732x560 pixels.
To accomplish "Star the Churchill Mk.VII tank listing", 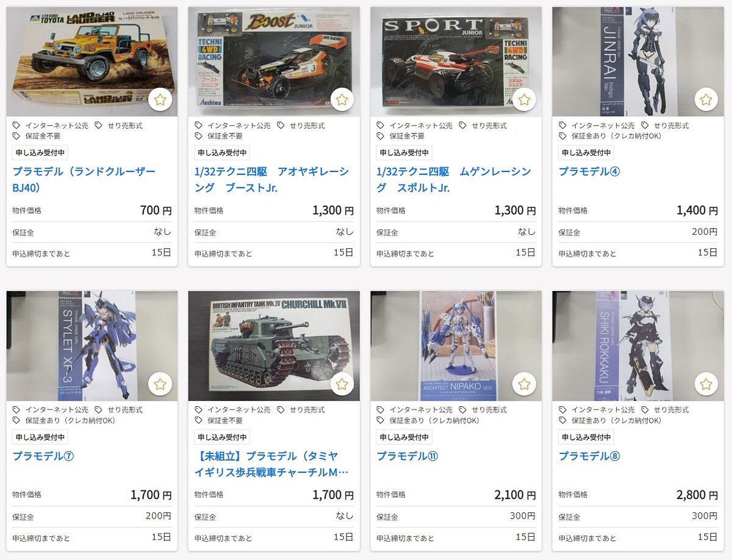I will 342,384.
